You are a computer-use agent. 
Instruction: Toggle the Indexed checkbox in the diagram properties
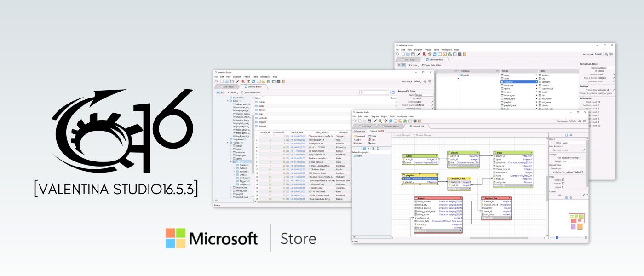[563, 184]
